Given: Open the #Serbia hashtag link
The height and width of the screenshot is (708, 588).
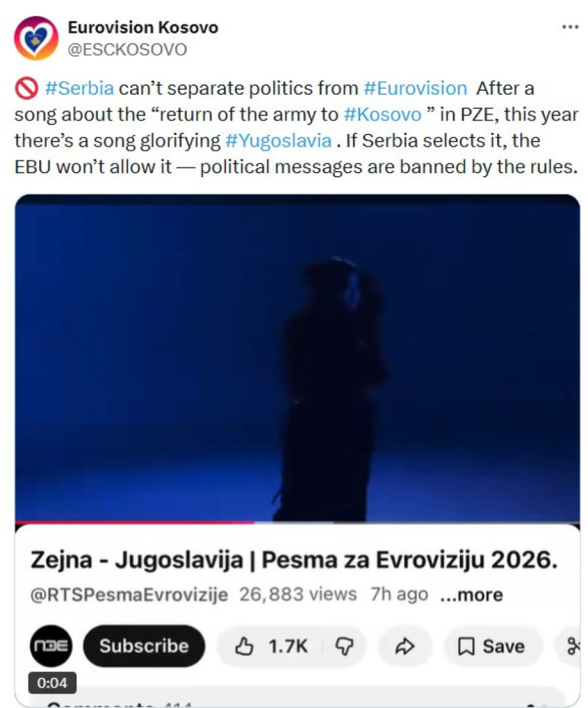Looking at the screenshot, I should tap(81, 87).
